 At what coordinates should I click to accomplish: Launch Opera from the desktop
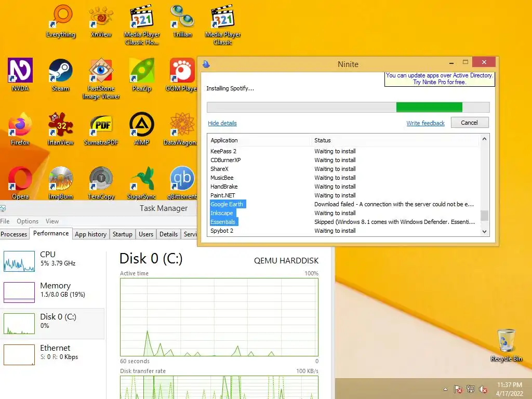(20, 182)
